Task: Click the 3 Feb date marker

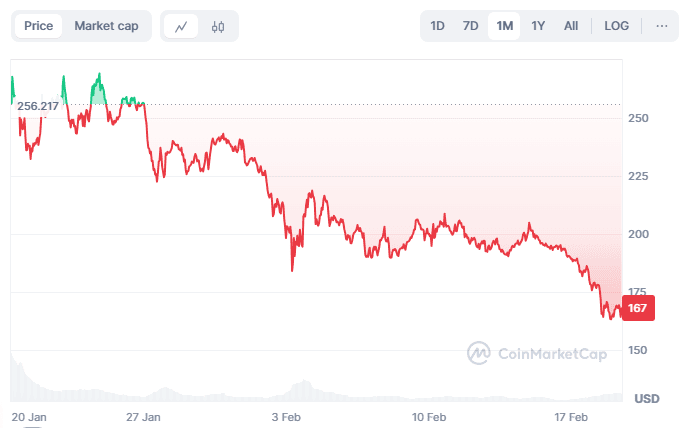Action: [x=289, y=415]
